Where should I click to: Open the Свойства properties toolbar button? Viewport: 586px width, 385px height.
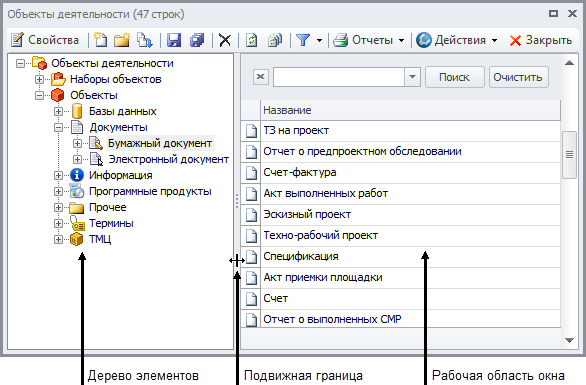(45, 40)
